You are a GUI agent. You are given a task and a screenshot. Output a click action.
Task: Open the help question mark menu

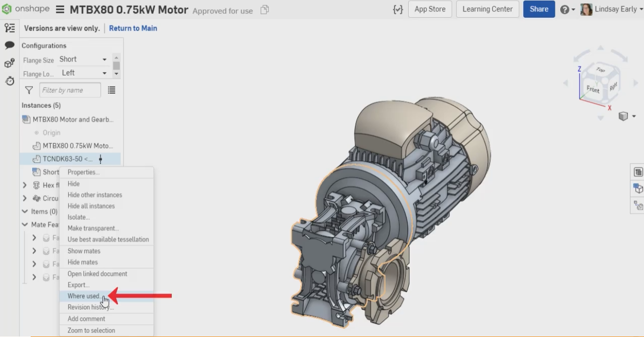click(567, 9)
